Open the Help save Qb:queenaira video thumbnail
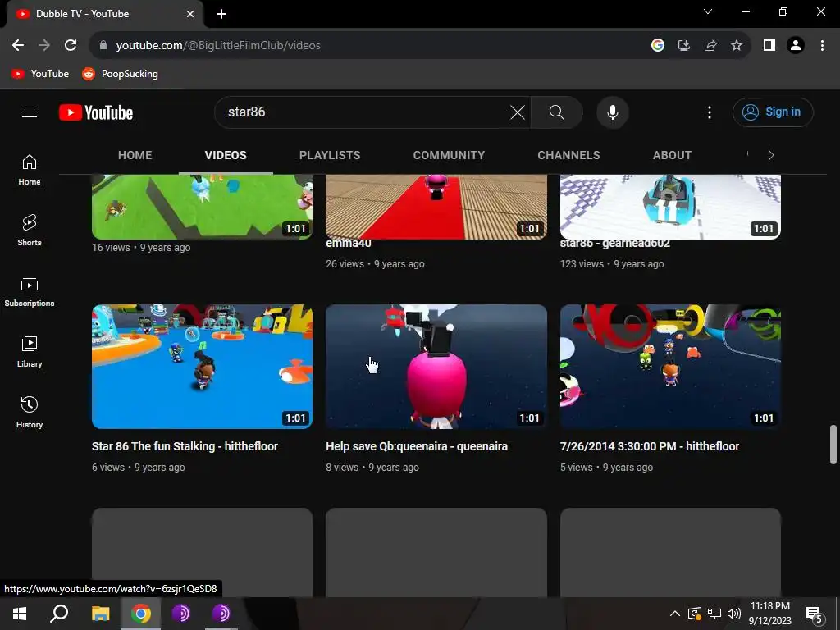 click(436, 367)
